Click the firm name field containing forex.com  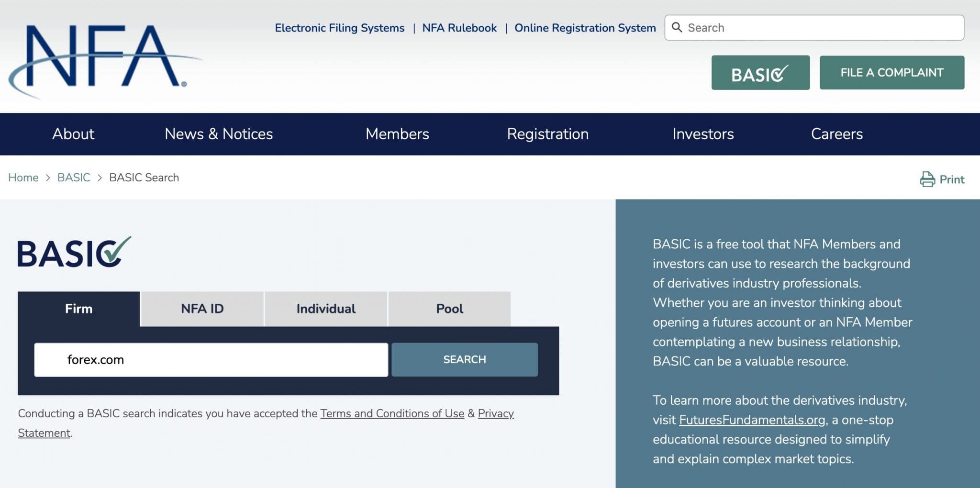click(211, 360)
